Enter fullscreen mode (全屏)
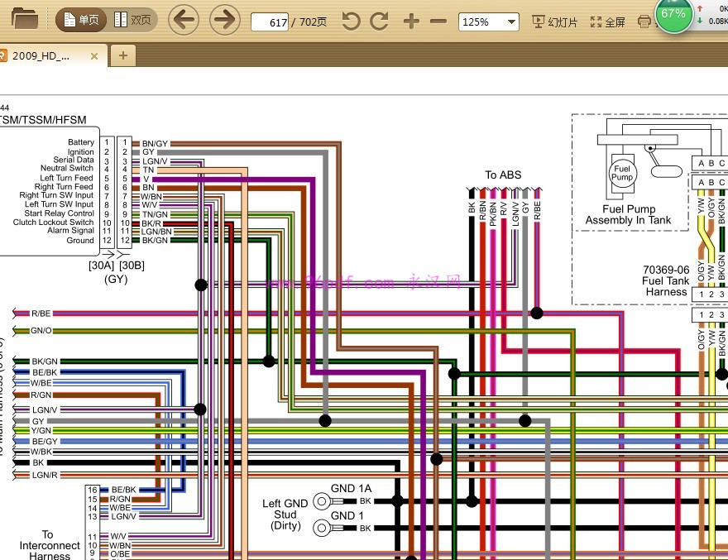Viewport: 728px width, 560px height. [x=608, y=22]
